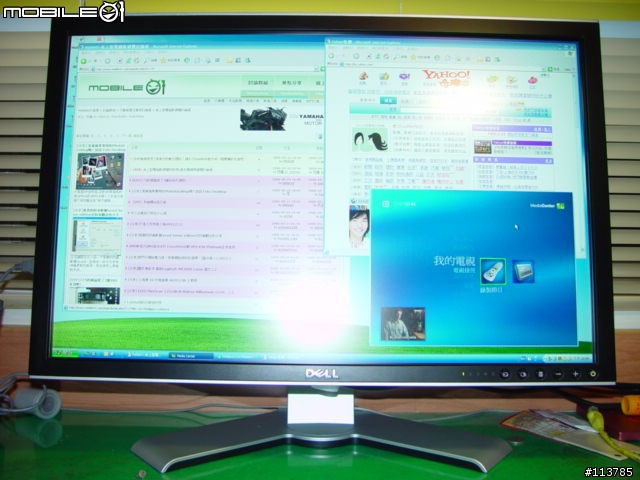Viewport: 640px width, 480px height.
Task: Click the yellow folder icon in Yahoo browser toolbar
Action: (480, 59)
